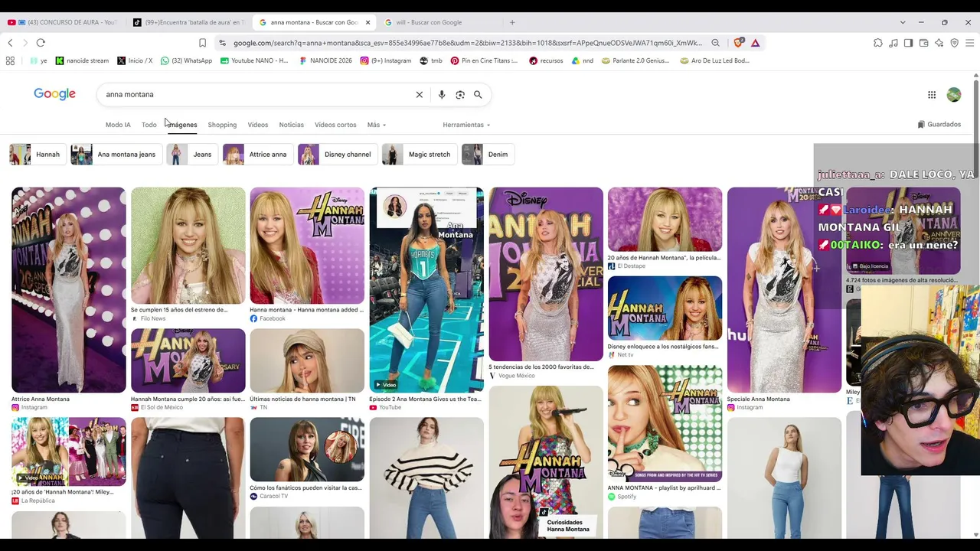Viewport: 980px width, 551px height.
Task: Open 'Episode 2 Ana Montana' YouTube video thumbnail
Action: (x=426, y=290)
